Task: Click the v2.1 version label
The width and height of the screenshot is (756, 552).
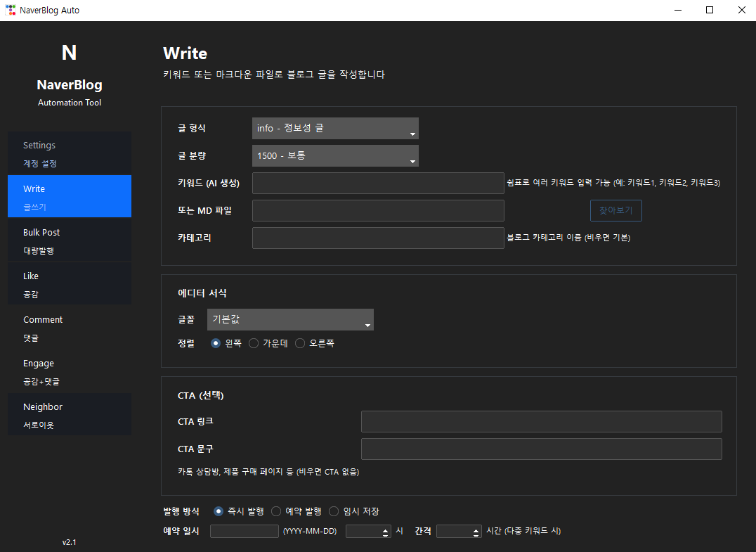Action: (x=70, y=542)
